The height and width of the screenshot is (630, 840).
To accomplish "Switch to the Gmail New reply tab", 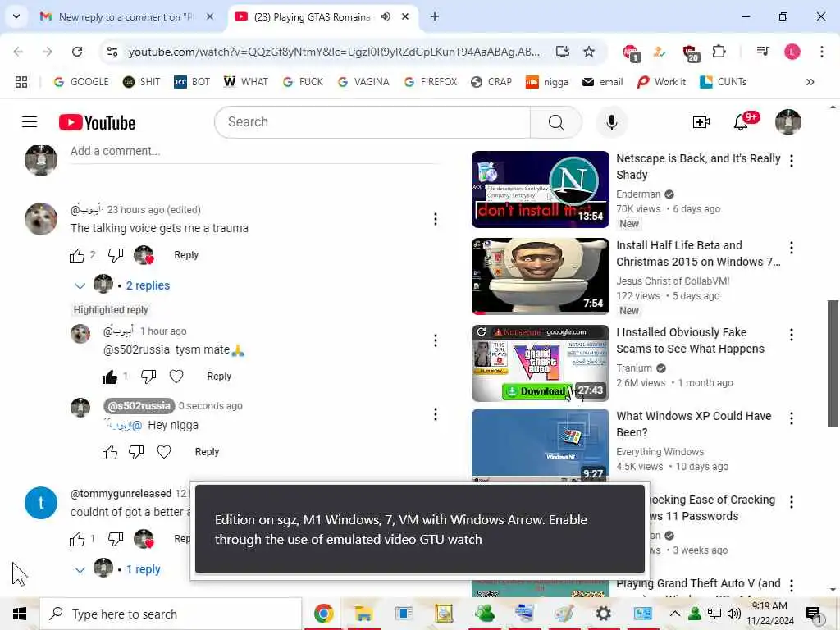I will point(126,16).
